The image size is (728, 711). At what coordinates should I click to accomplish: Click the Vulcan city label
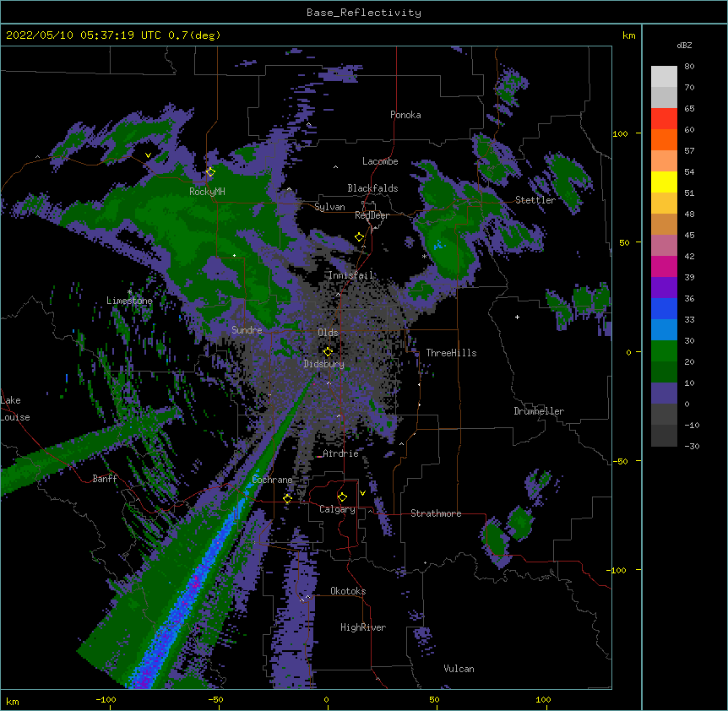(x=459, y=669)
